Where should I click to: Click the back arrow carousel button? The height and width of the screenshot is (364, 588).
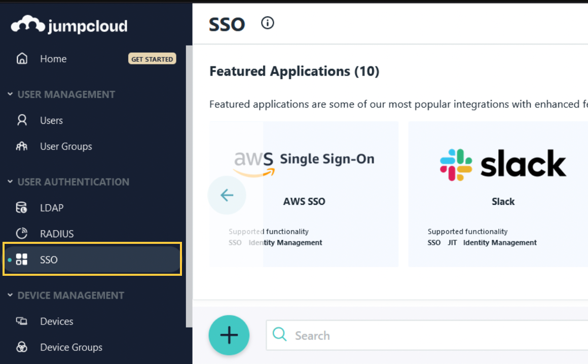(227, 195)
